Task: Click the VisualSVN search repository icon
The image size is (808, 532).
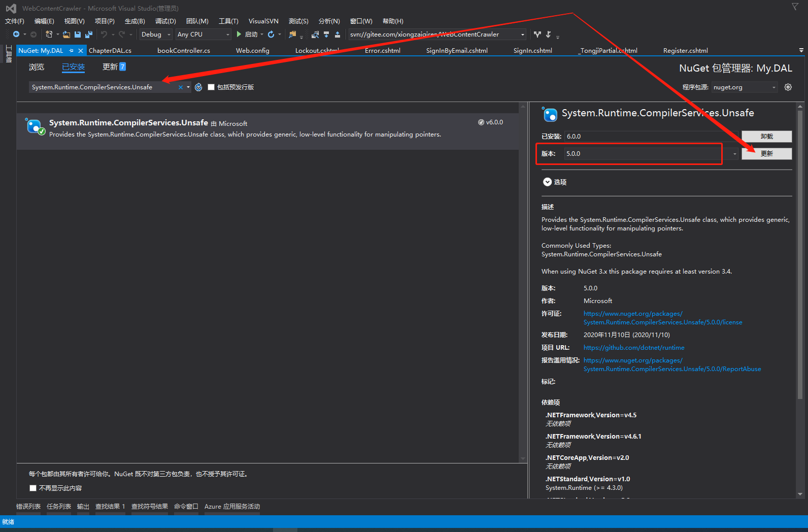Action: click(315, 35)
